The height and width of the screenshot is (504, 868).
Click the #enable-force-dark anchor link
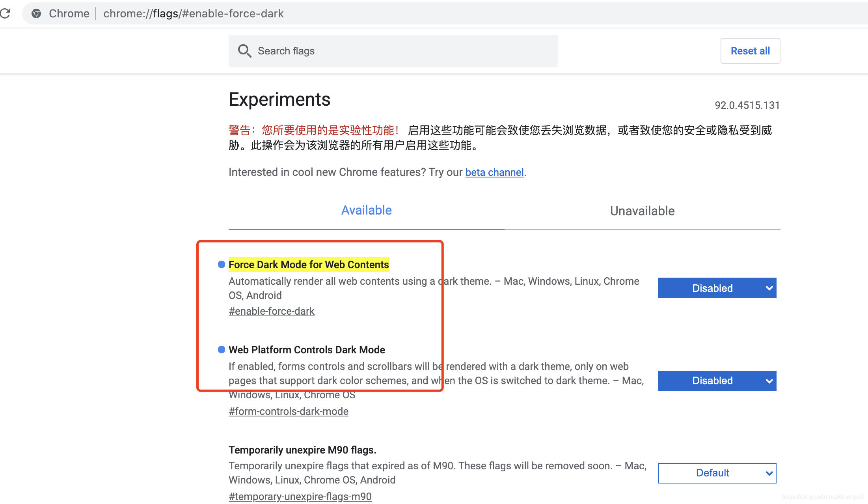pyautogui.click(x=271, y=311)
